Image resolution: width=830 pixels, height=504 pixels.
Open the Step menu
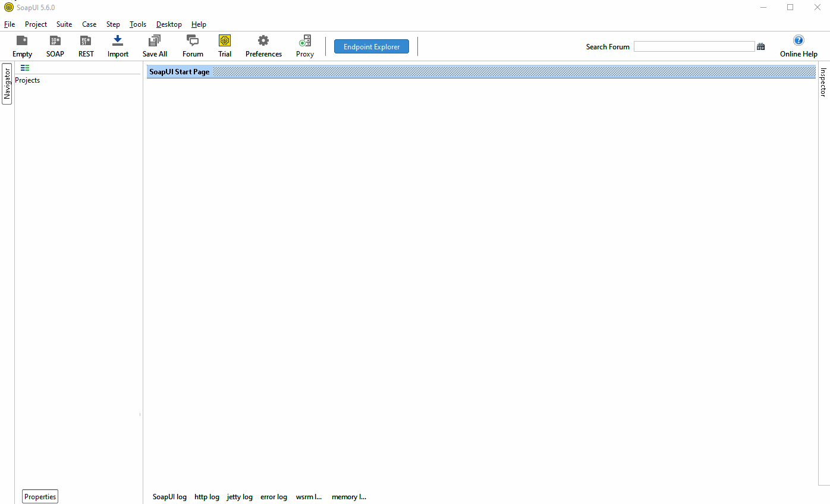(x=113, y=24)
